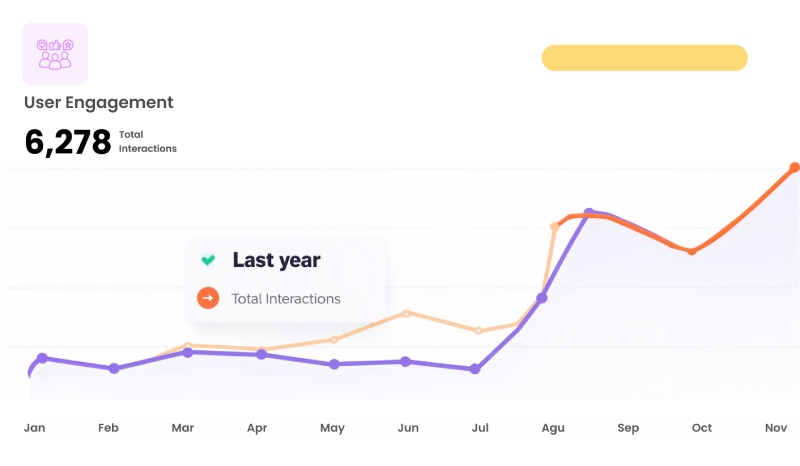Select the Jan axis label
This screenshot has height=466, width=800.
pos(35,428)
